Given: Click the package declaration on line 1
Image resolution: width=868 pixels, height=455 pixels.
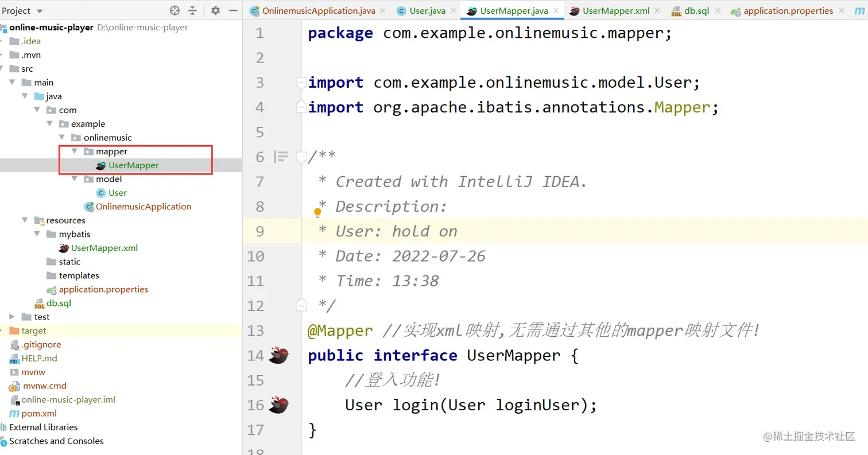Looking at the screenshot, I should 490,33.
